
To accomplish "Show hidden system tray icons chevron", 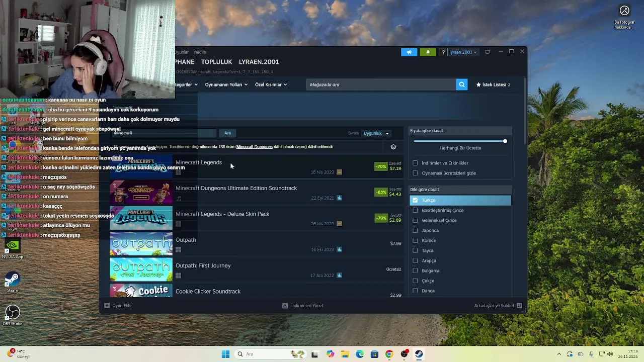I will point(558,354).
